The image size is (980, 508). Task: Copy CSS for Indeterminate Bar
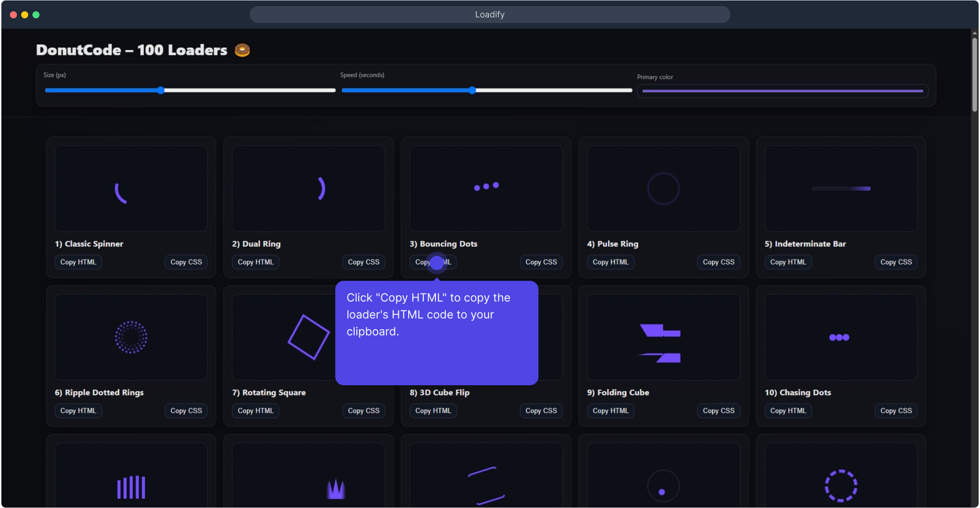(896, 262)
